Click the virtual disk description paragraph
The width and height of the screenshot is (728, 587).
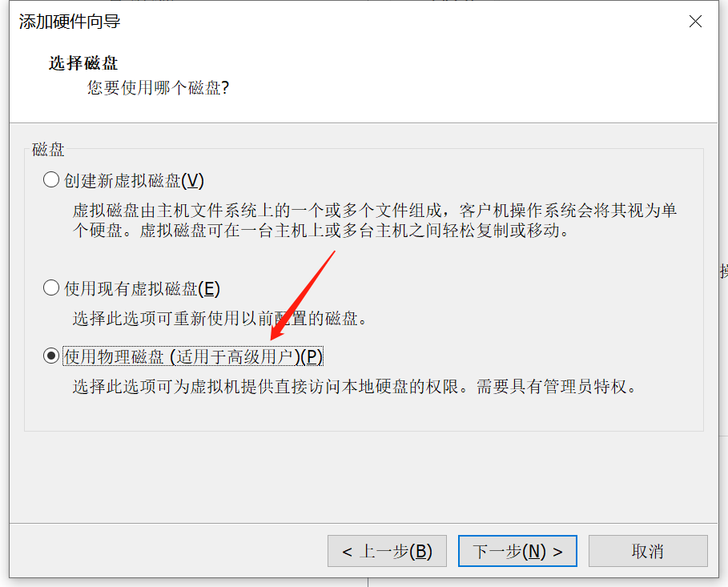[374, 220]
